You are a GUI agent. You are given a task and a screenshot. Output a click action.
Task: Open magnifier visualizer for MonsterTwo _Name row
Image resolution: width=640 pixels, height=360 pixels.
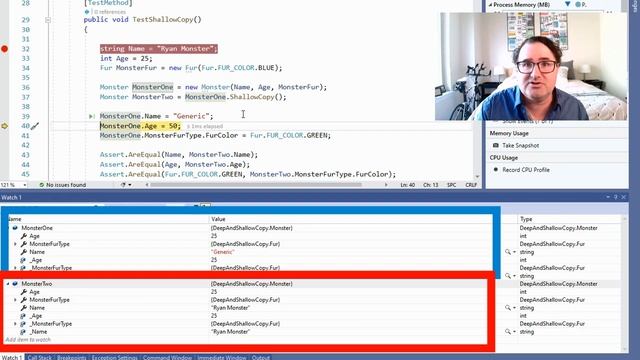pos(507,332)
